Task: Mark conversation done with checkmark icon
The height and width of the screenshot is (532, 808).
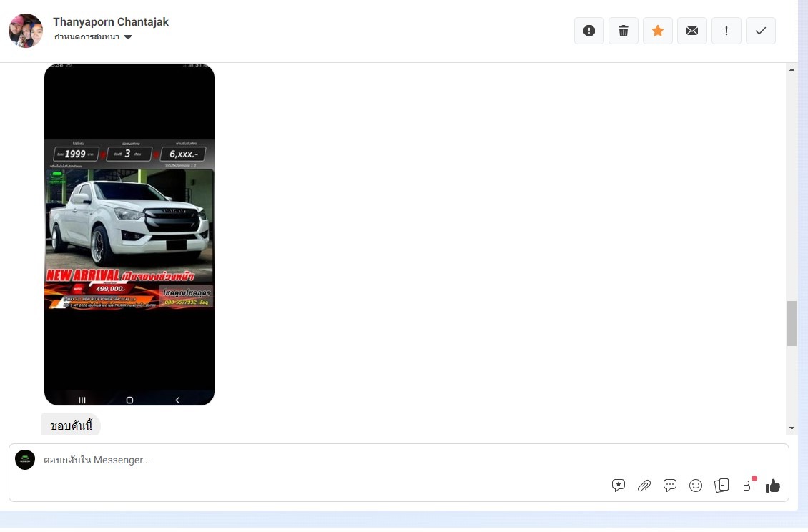Action: point(761,31)
